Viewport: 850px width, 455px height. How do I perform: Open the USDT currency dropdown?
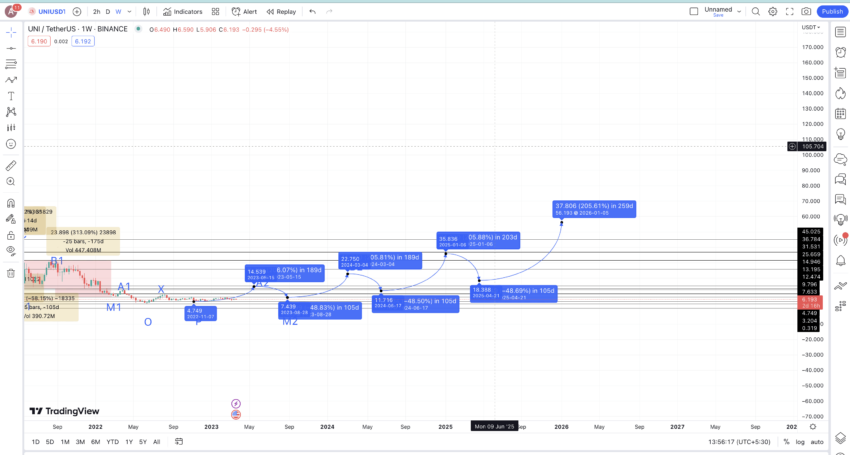coord(811,27)
